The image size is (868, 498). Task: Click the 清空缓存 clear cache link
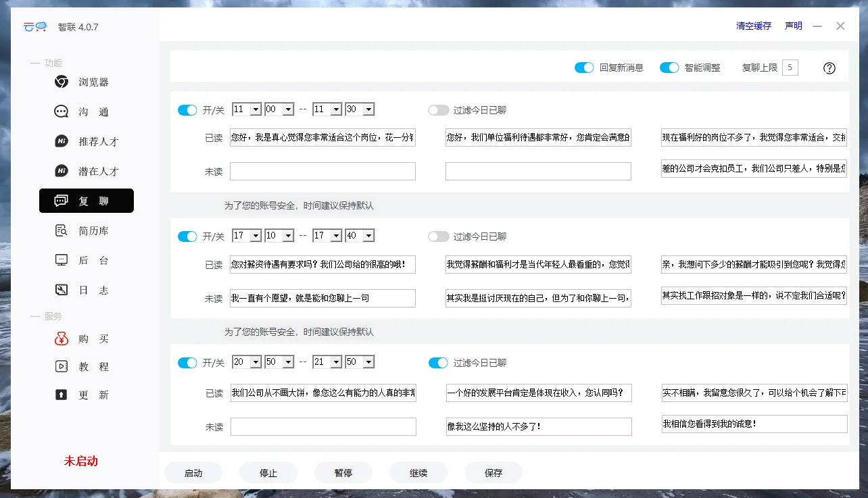(x=752, y=26)
